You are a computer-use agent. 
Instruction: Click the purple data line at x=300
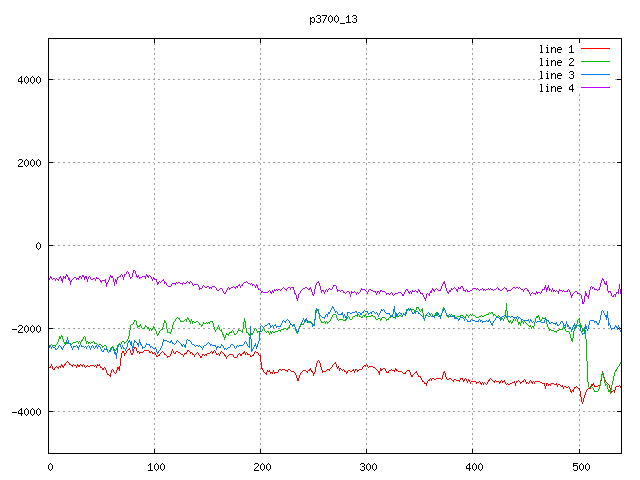(367, 291)
